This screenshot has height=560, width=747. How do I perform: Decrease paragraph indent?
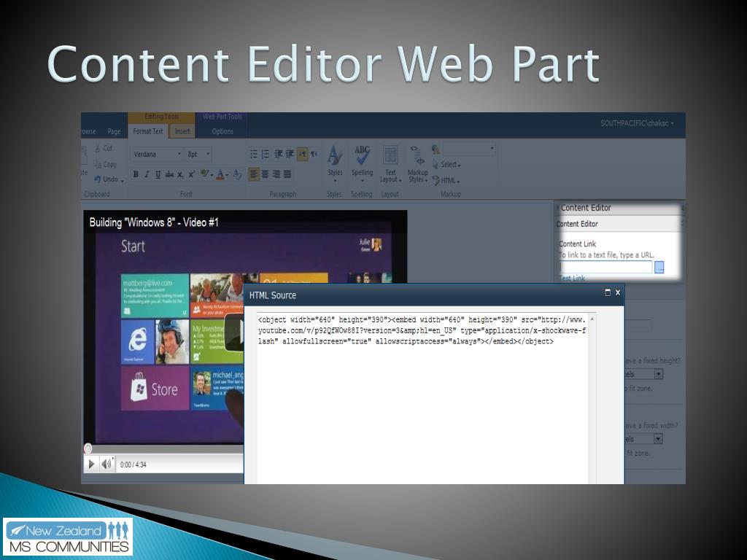(x=278, y=154)
